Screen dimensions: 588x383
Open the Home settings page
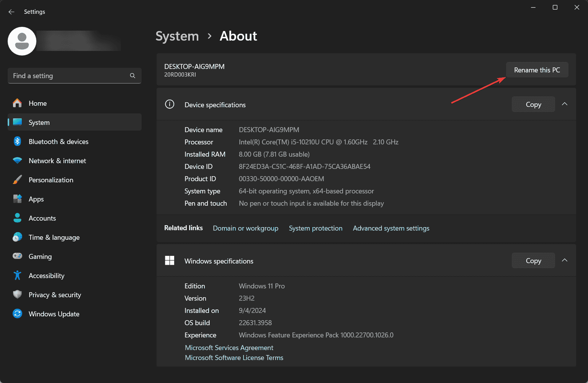pos(75,103)
